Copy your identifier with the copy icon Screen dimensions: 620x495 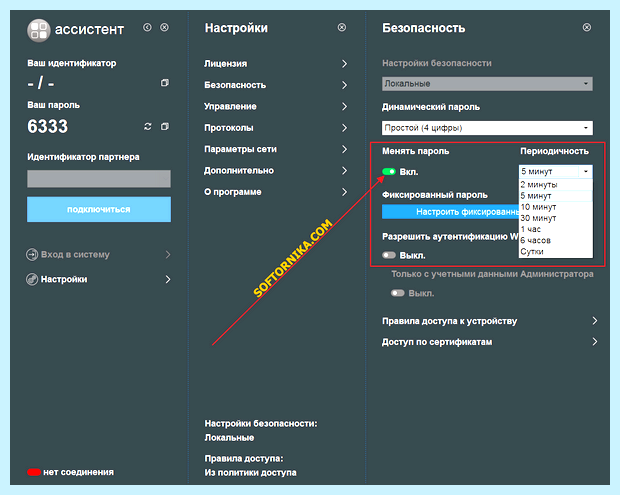pyautogui.click(x=164, y=83)
